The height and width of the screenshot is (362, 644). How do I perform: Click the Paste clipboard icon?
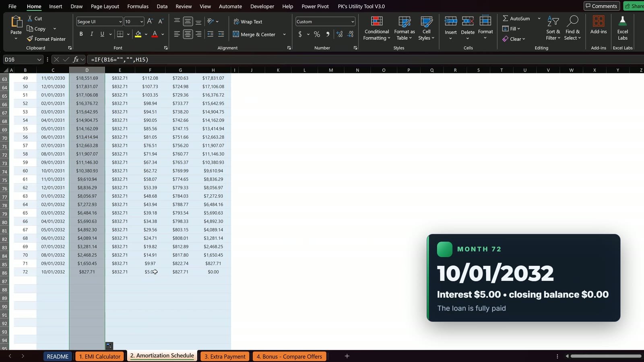point(16,21)
